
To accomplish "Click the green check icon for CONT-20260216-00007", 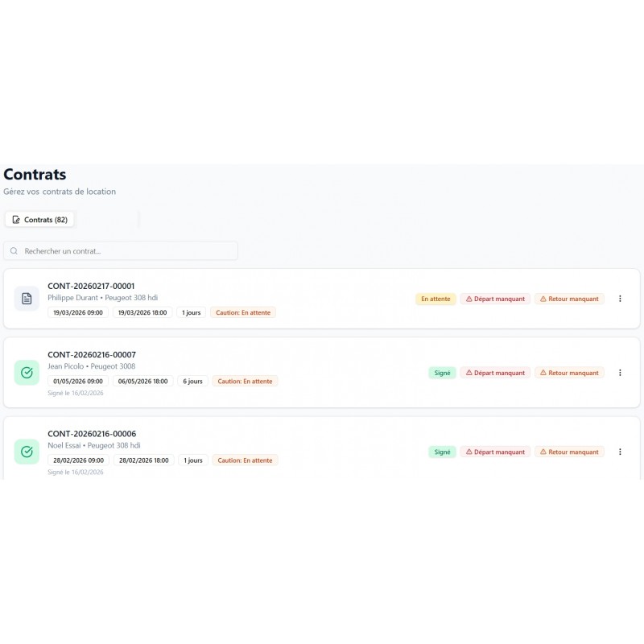I will 27,373.
